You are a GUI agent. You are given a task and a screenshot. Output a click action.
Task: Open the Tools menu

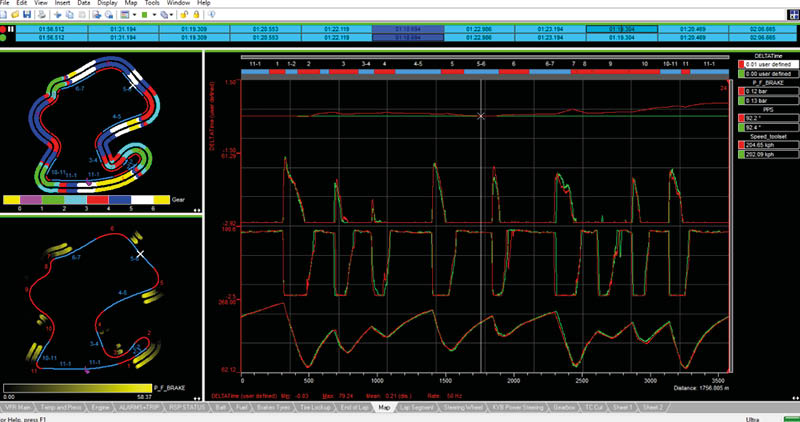[x=153, y=3]
